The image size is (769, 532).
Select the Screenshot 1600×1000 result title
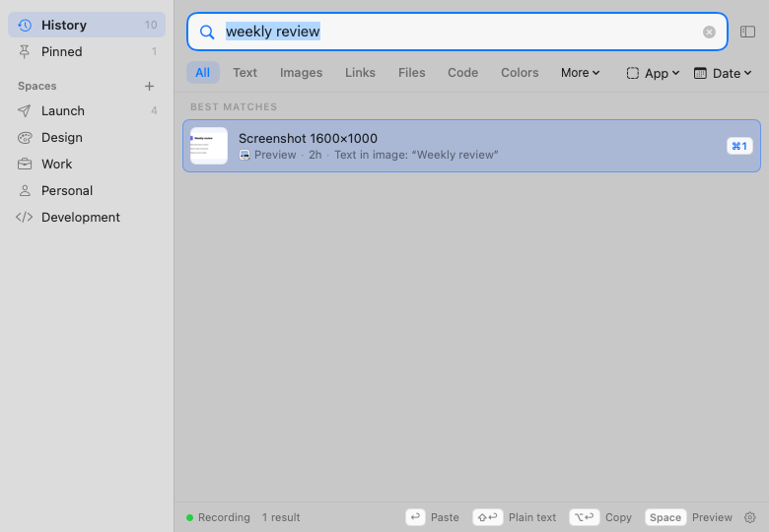pyautogui.click(x=308, y=138)
